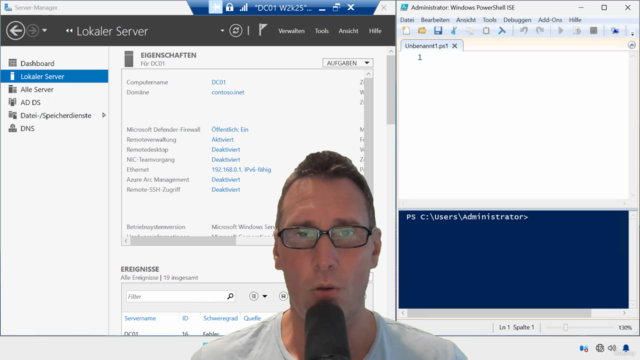640x360 pixels.
Task: Expand PowerShell ISE toolbar overflow arrow
Action: pyautogui.click(x=632, y=34)
